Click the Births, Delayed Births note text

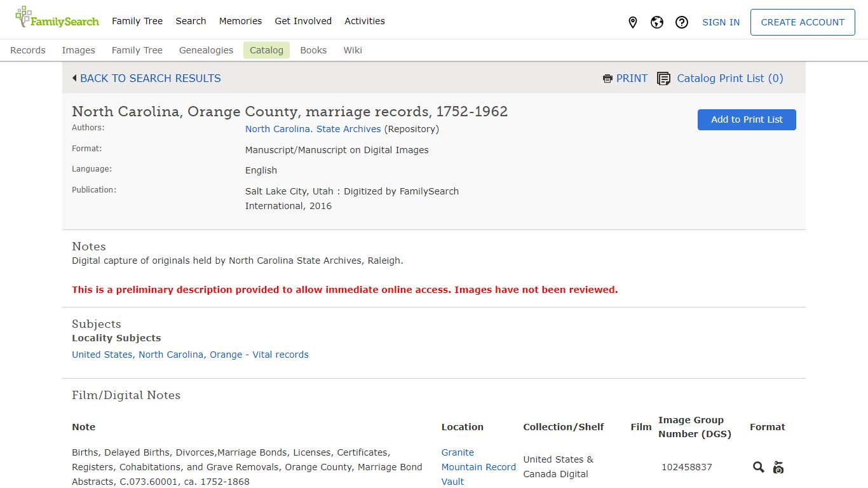point(247,467)
